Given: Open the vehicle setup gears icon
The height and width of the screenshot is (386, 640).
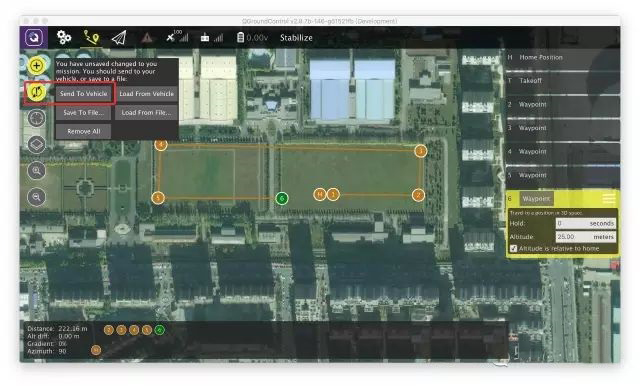Looking at the screenshot, I should coord(64,38).
